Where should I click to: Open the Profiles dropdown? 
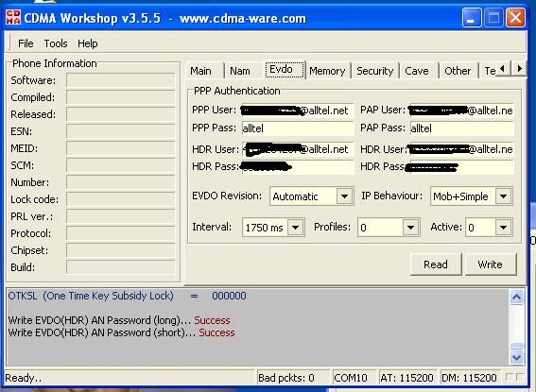point(410,228)
